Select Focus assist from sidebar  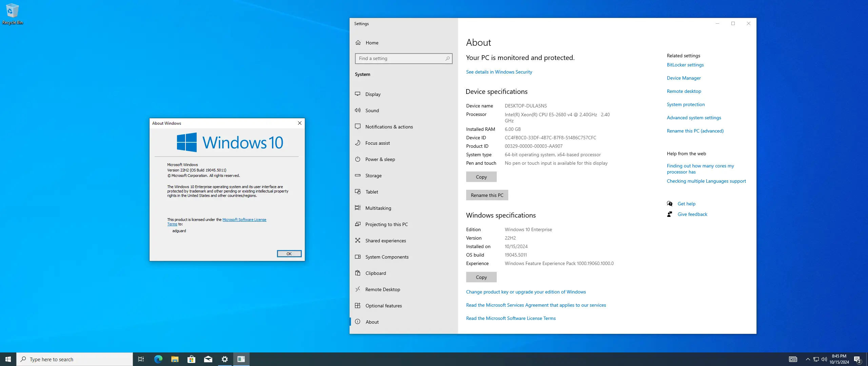377,143
